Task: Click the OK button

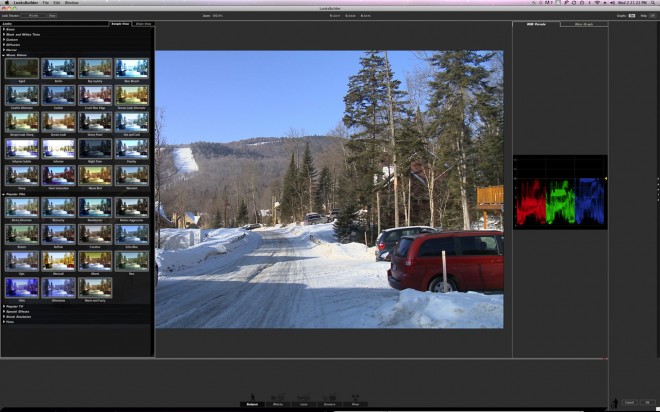Action: [x=647, y=402]
